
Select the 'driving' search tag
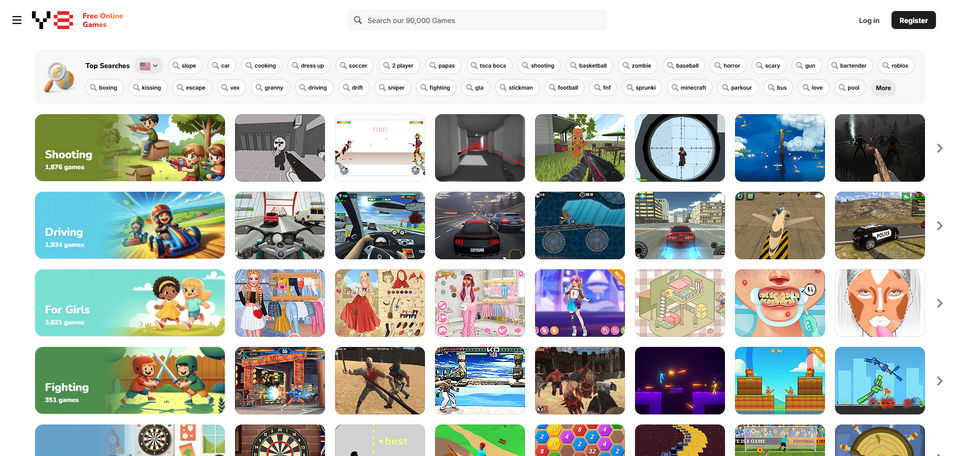coord(314,88)
